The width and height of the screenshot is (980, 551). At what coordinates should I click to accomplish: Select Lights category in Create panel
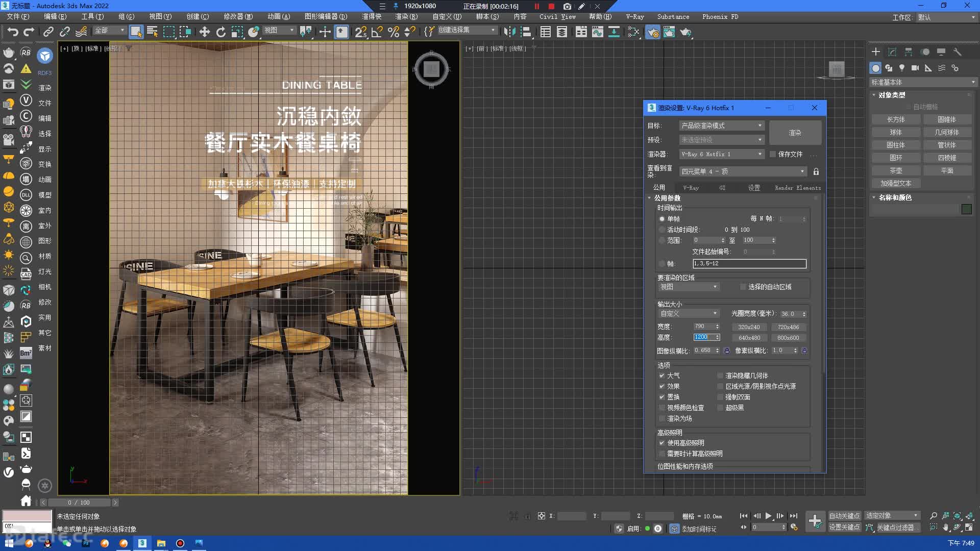(902, 68)
